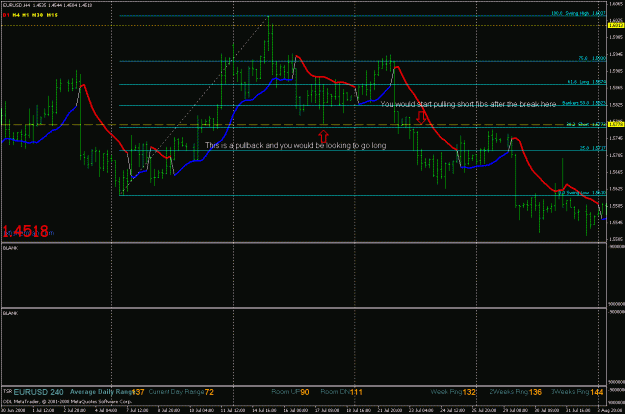Screen dimensions: 625x414
Task: Click the second BLANK indicator window label
Action: [10, 313]
